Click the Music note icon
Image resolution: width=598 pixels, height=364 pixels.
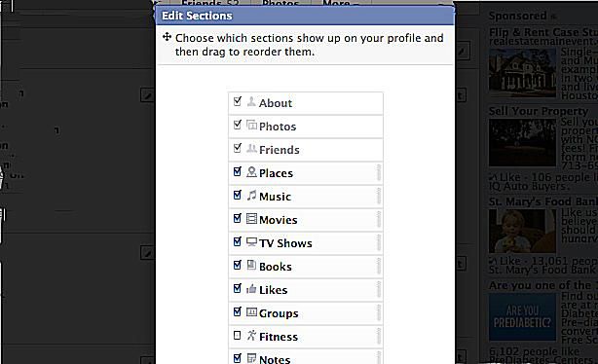point(251,196)
